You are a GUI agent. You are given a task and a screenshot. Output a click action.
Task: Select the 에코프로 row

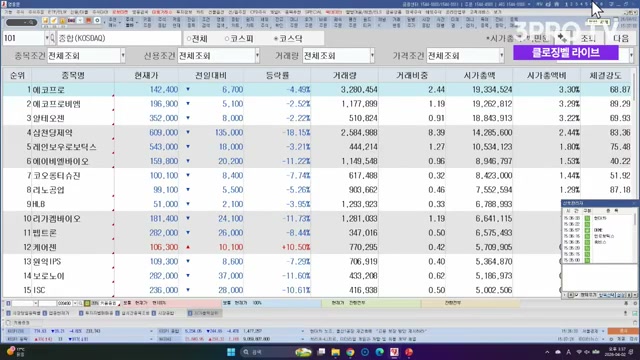pos(318,89)
